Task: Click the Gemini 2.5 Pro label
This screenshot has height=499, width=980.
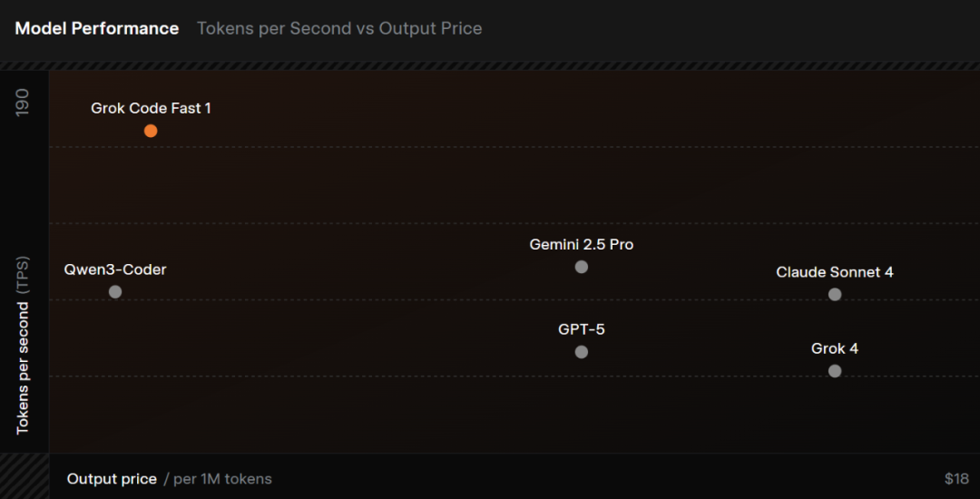Action: (582, 245)
